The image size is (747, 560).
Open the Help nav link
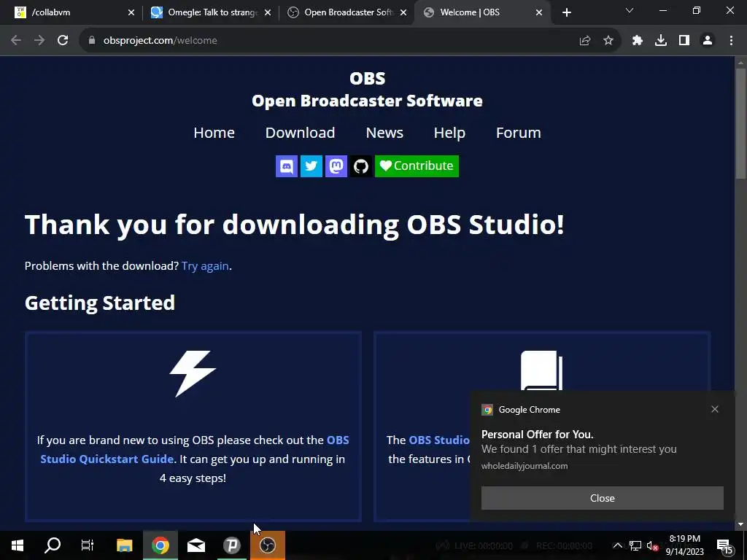[449, 133]
